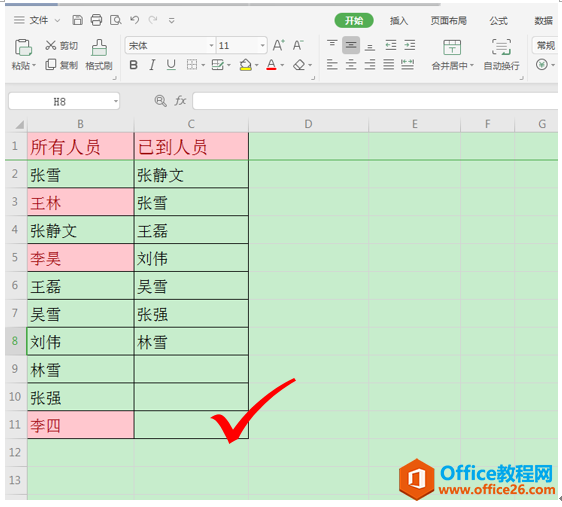This screenshot has height=507, width=562.
Task: Align text right
Action: coord(370,65)
